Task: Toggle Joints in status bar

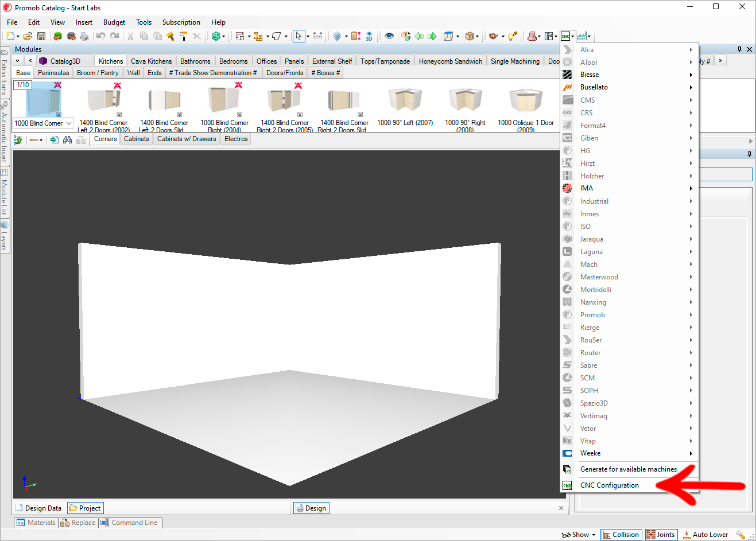Action: point(661,535)
